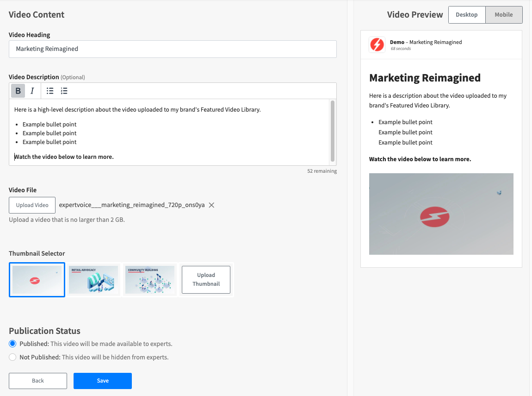
Task: Click the video preview image
Action: tap(441, 214)
